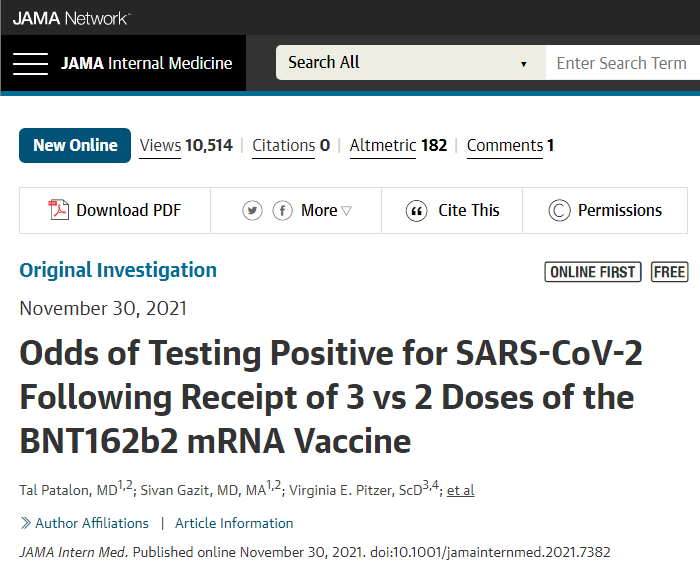Click the JAMA Network logo
The width and height of the screenshot is (700, 570).
tap(71, 18)
